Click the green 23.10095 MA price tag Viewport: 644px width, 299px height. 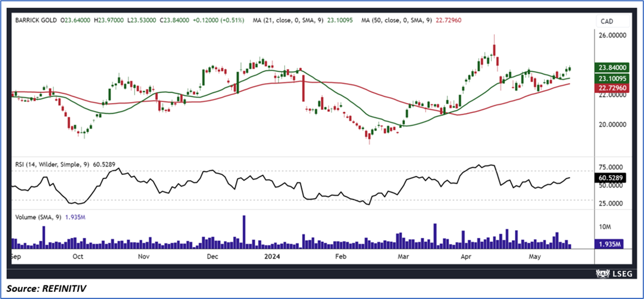(x=612, y=77)
